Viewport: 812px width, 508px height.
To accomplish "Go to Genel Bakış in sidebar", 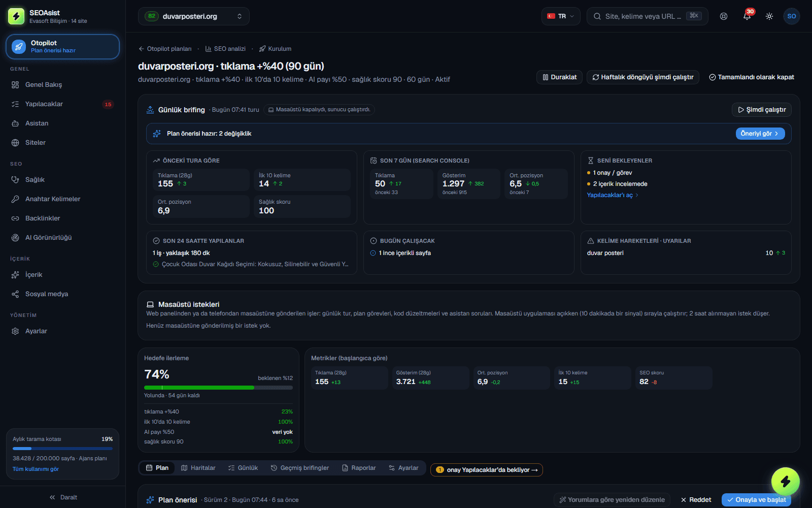I will click(63, 85).
